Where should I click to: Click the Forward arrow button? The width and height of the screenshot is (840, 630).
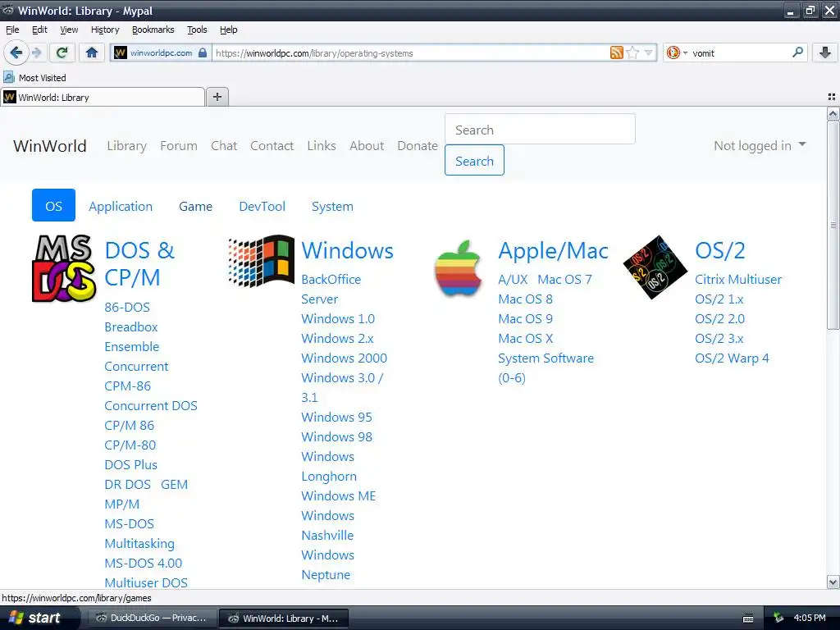[x=36, y=52]
